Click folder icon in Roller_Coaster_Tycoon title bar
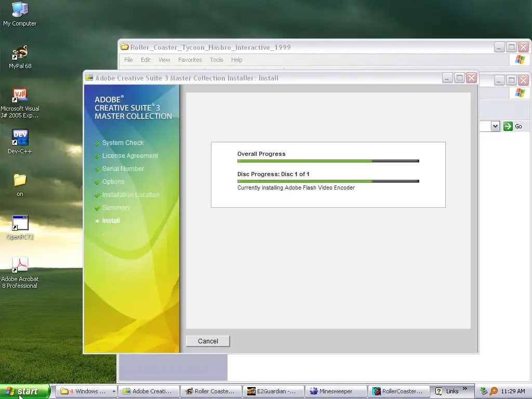532x399 pixels. tap(125, 47)
